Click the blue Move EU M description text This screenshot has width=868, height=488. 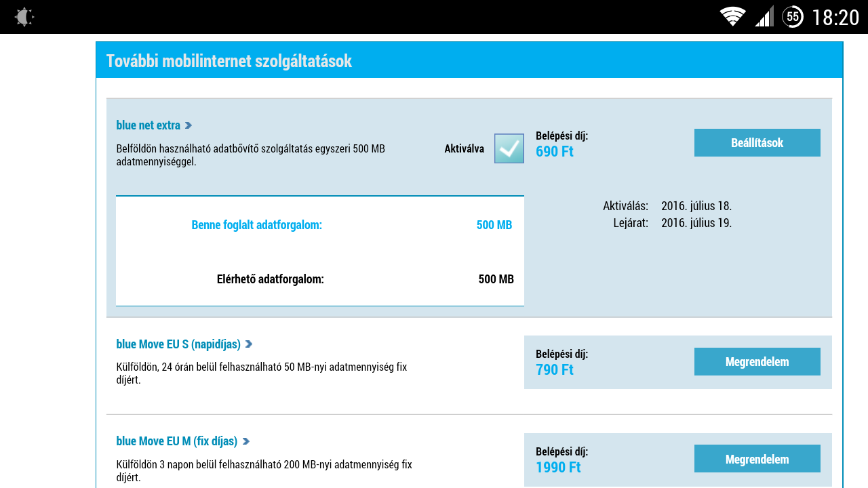coord(264,471)
